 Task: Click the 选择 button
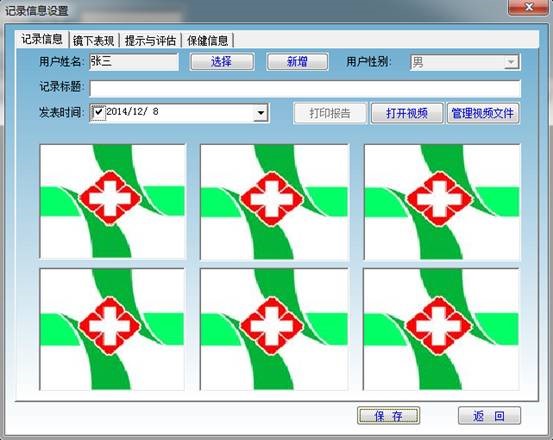tap(221, 62)
